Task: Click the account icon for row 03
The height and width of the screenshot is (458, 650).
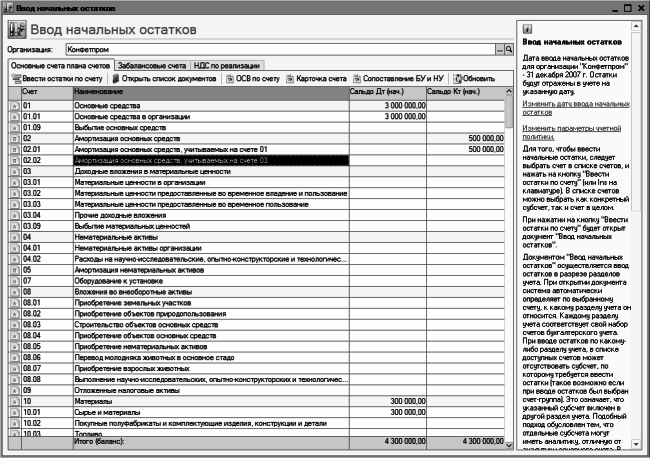Action: (x=15, y=172)
